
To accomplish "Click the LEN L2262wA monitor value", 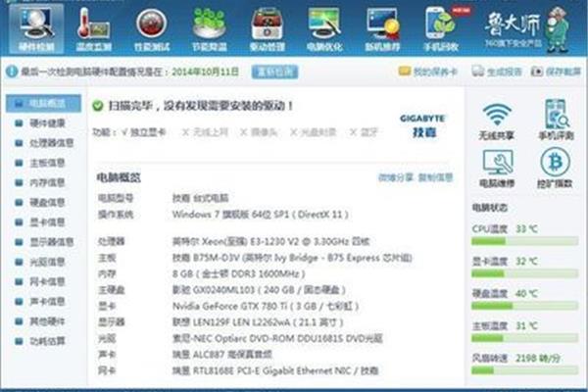I will point(258,322).
